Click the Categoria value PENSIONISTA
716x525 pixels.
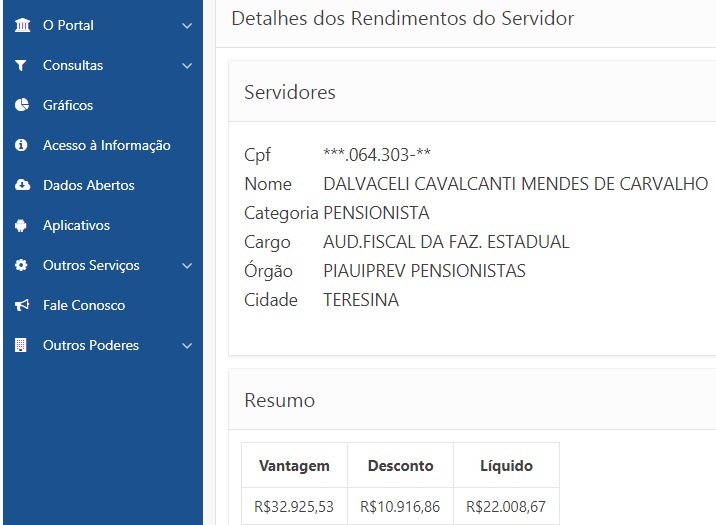click(x=376, y=213)
